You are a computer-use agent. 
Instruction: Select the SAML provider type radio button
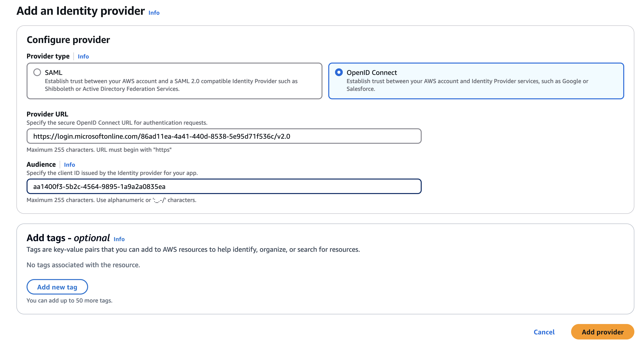click(37, 72)
